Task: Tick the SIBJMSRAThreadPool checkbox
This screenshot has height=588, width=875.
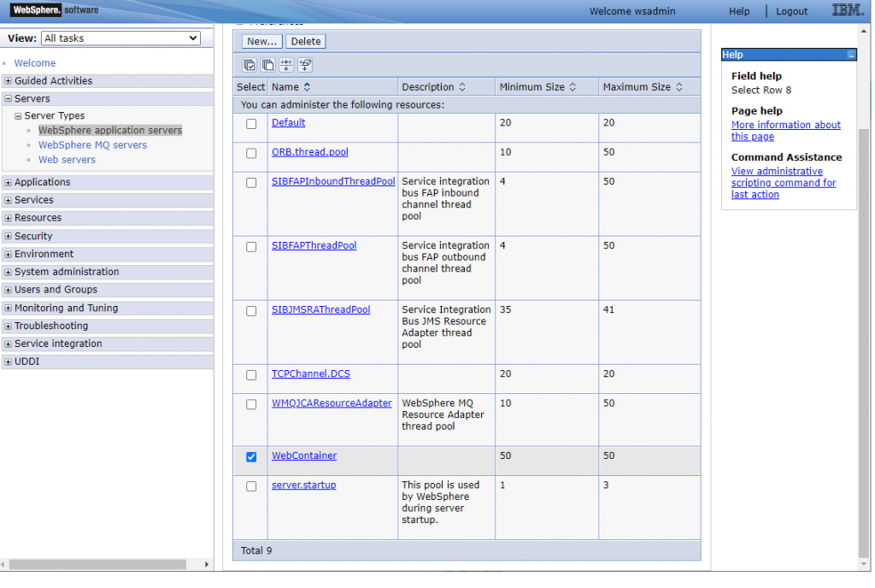Action: coord(251,311)
